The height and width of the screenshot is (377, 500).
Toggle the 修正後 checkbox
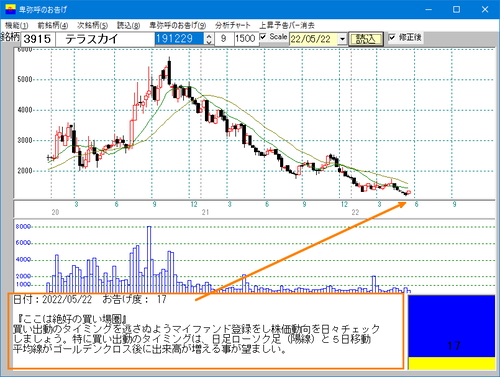[392, 37]
